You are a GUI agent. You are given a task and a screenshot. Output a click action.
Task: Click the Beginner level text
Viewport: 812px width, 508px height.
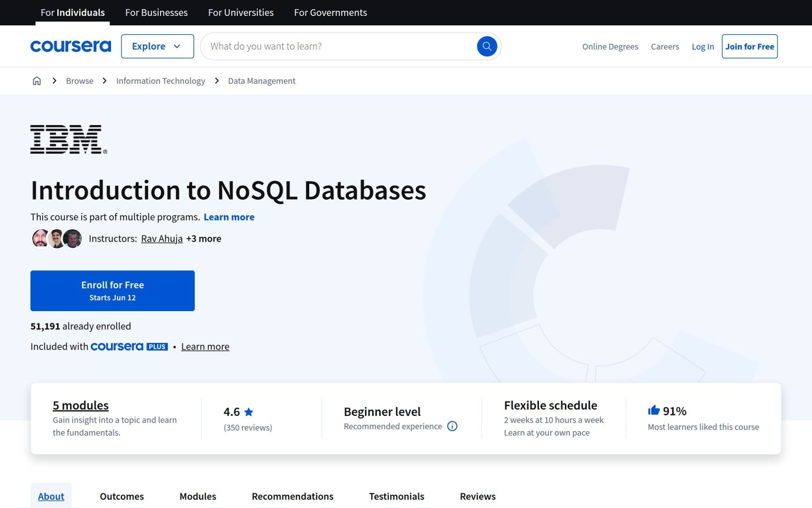tap(382, 412)
